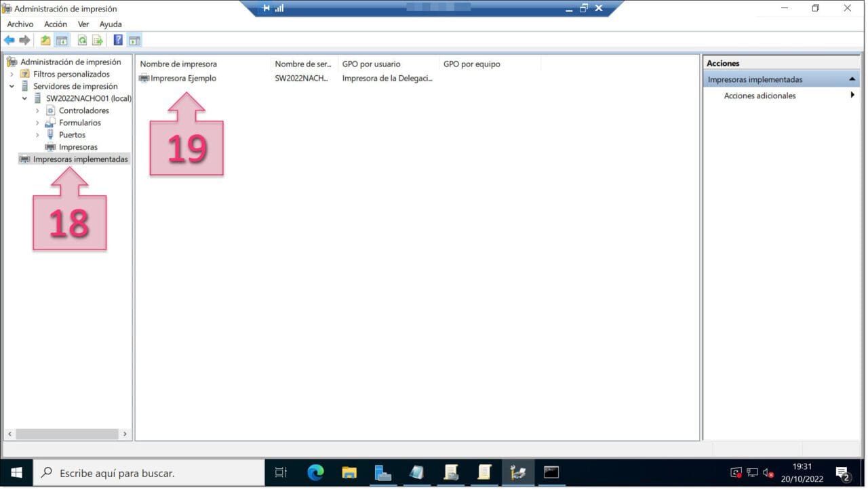Collapse the SW2022NACHO01 (local) node
Screen dimensions: 868x490
24,98
